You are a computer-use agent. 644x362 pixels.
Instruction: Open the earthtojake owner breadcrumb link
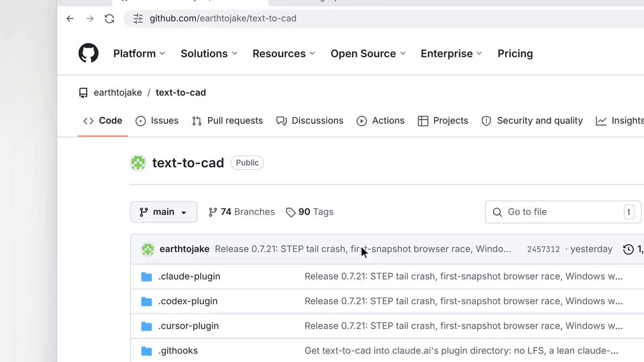coord(118,93)
